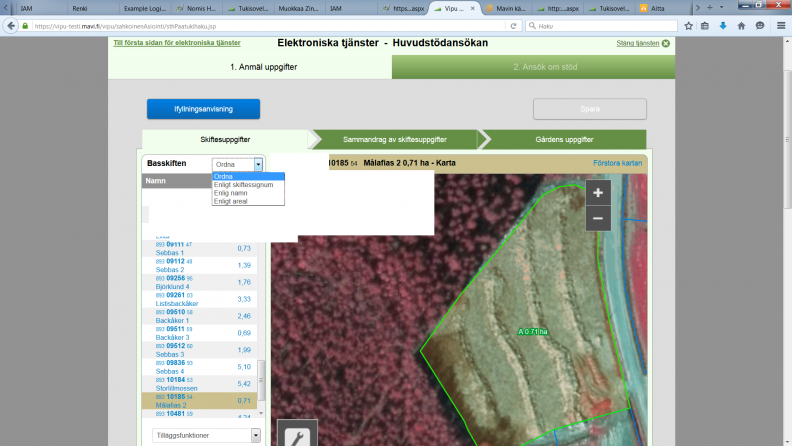Viewport: 792px width, 446px height.
Task: Go back with the browser back arrow
Action: pos(11,26)
